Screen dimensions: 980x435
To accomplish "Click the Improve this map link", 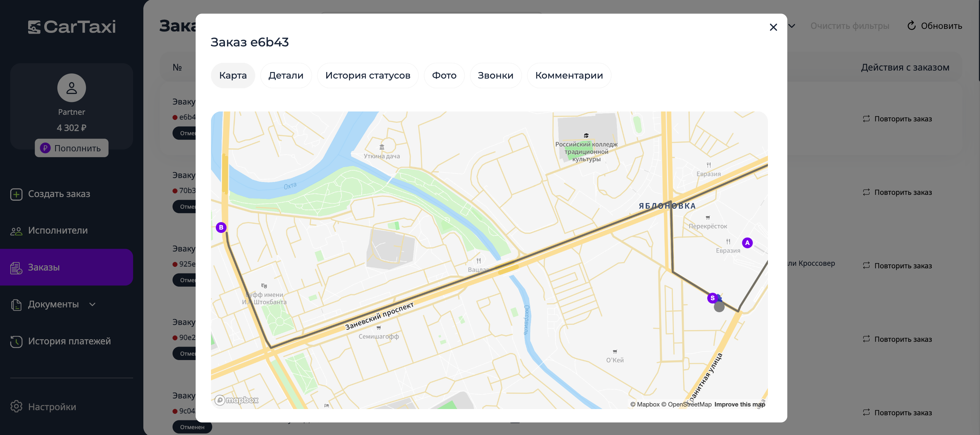I will [739, 404].
